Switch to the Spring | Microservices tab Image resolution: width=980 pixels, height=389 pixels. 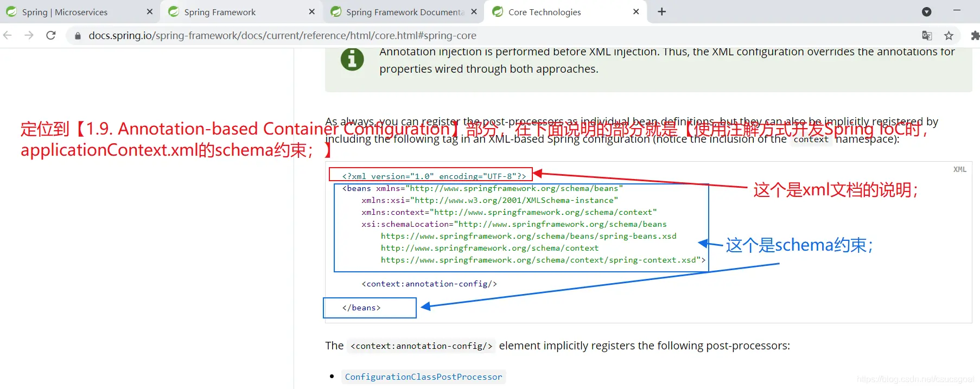coord(80,12)
